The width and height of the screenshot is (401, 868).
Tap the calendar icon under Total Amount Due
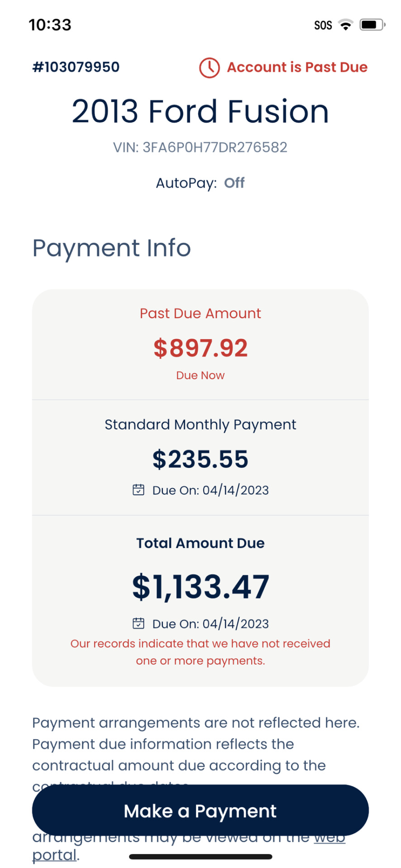tap(138, 623)
